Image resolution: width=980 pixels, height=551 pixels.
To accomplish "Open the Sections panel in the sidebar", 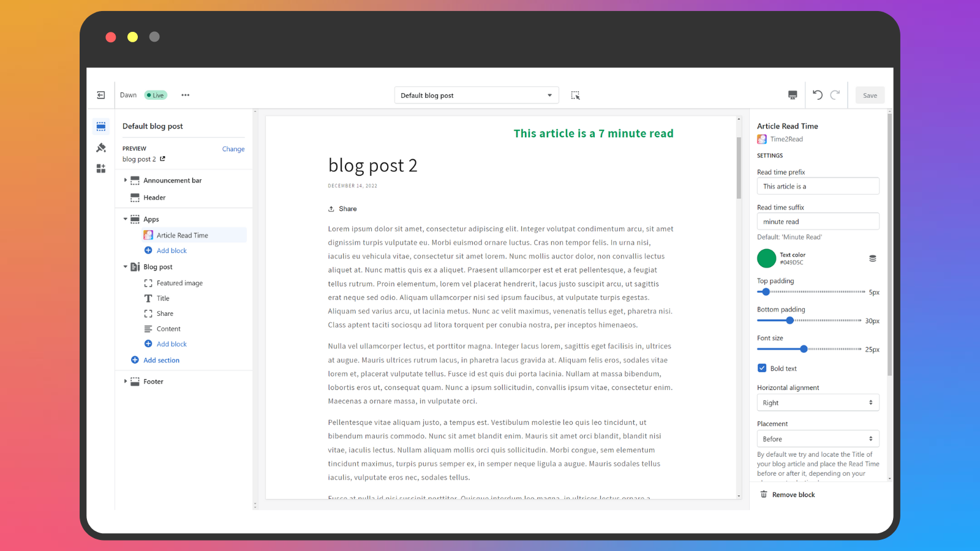I will (101, 126).
